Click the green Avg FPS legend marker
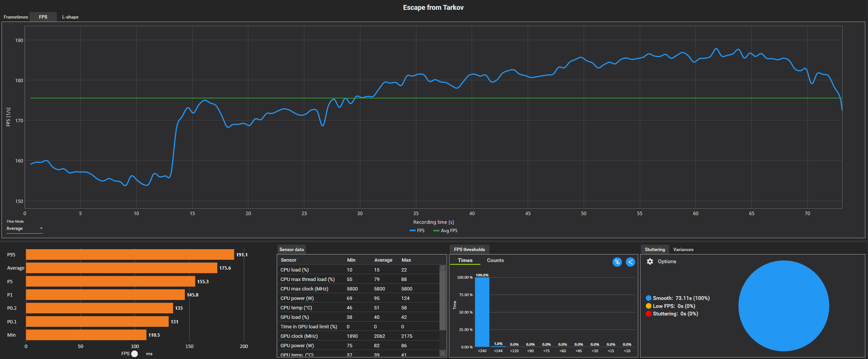The width and height of the screenshot is (868, 359). coord(436,231)
